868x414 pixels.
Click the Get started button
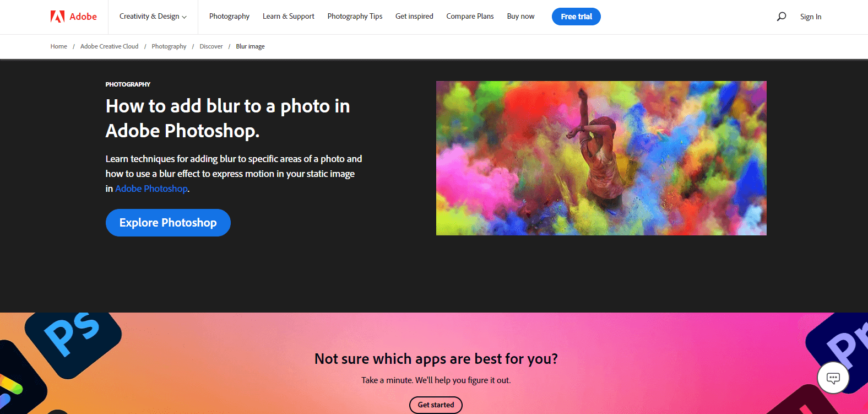(x=436, y=405)
